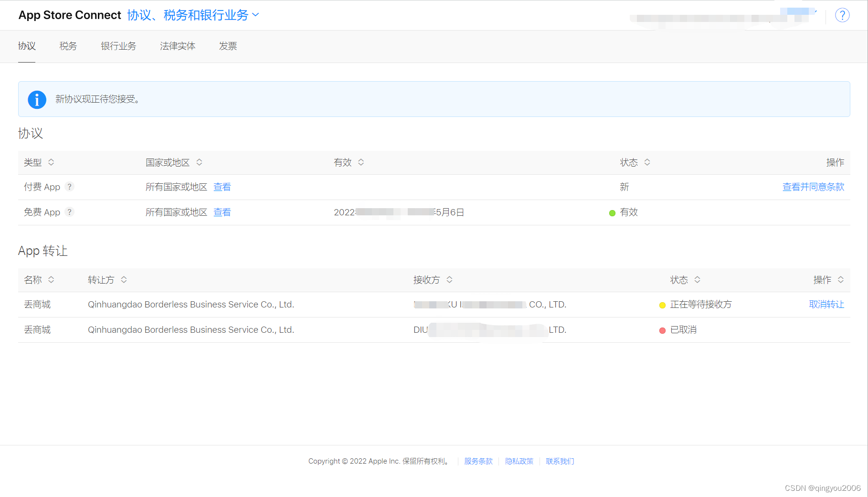Click Qinhuangdao transferor in pending transfer row

point(191,304)
